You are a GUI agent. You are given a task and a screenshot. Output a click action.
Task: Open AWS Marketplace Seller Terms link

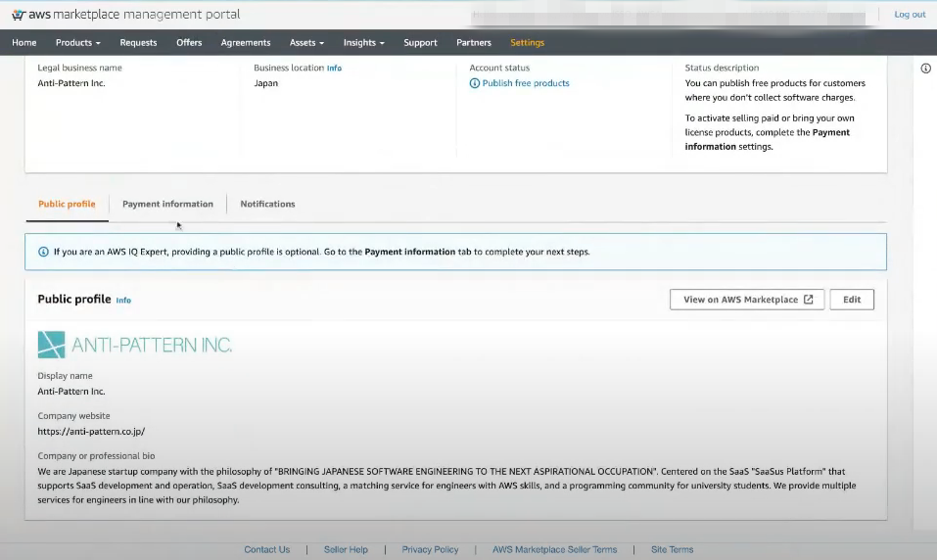[x=554, y=549]
